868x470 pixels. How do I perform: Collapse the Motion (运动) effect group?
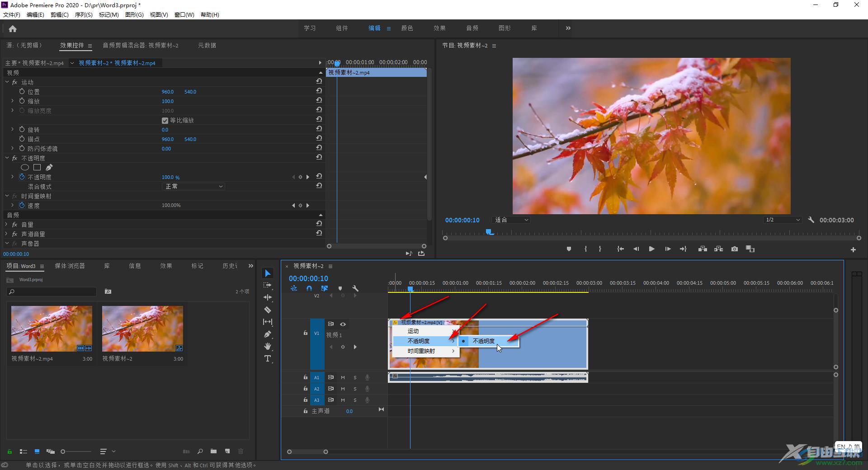[7, 82]
